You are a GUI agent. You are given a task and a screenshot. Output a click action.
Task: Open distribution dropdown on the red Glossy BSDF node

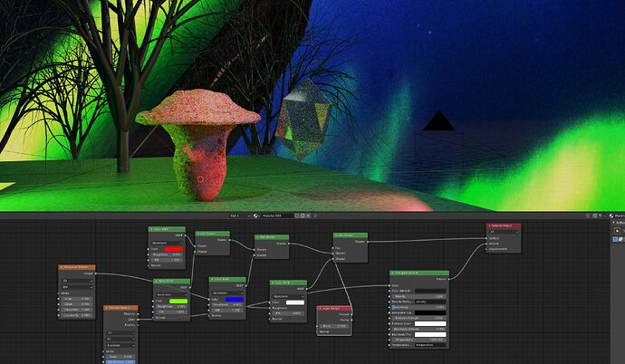pyautogui.click(x=167, y=243)
